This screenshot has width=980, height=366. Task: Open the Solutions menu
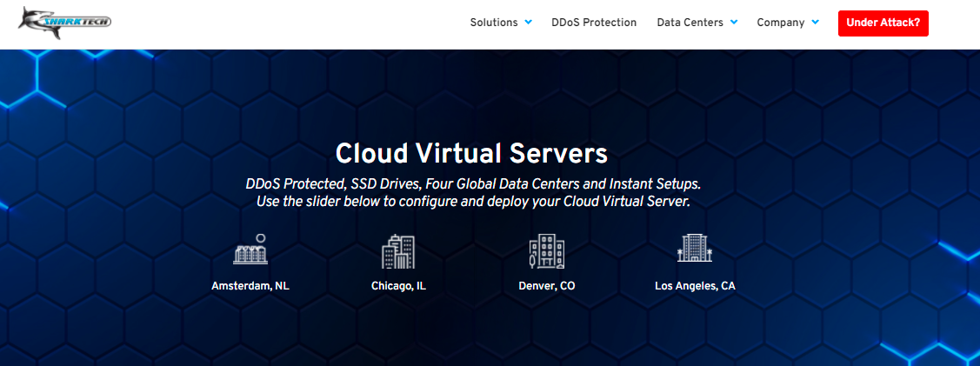[x=494, y=23]
